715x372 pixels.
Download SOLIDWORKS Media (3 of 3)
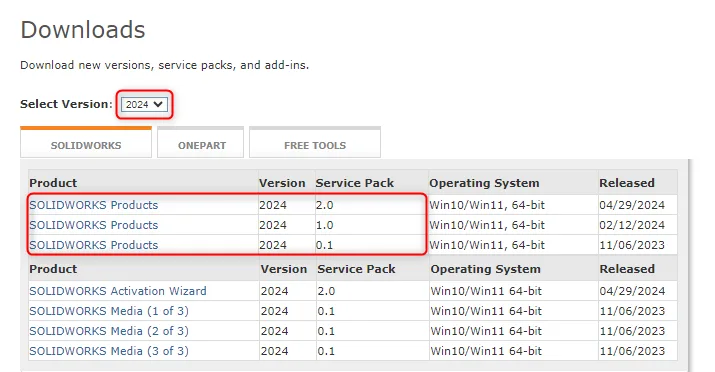point(109,351)
